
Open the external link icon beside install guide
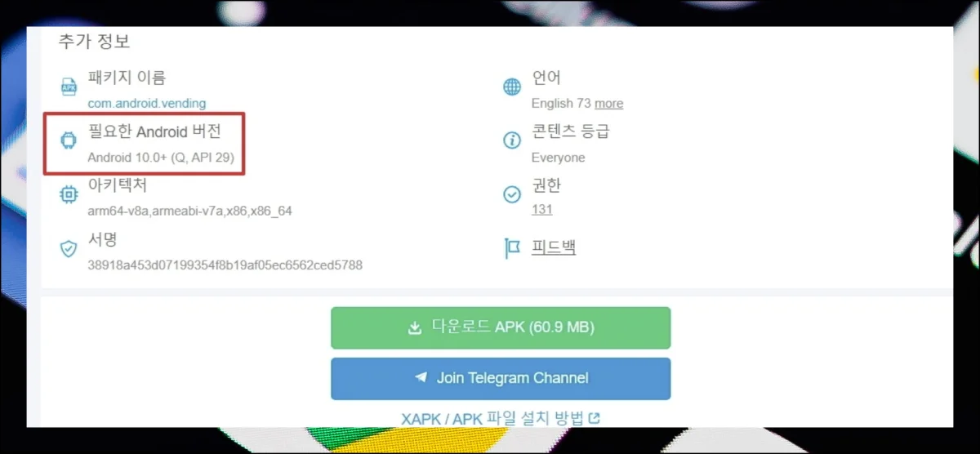595,418
